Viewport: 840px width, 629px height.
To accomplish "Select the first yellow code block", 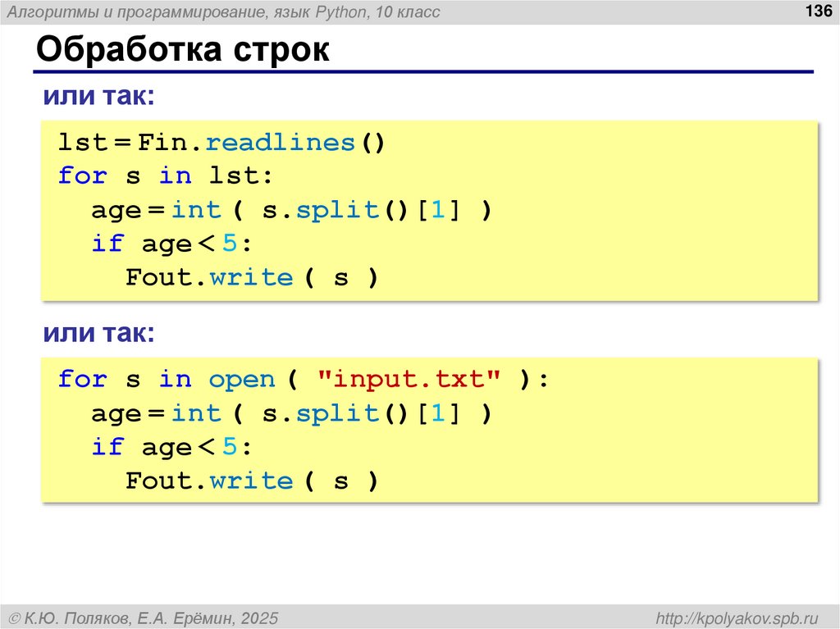I will click(x=427, y=209).
